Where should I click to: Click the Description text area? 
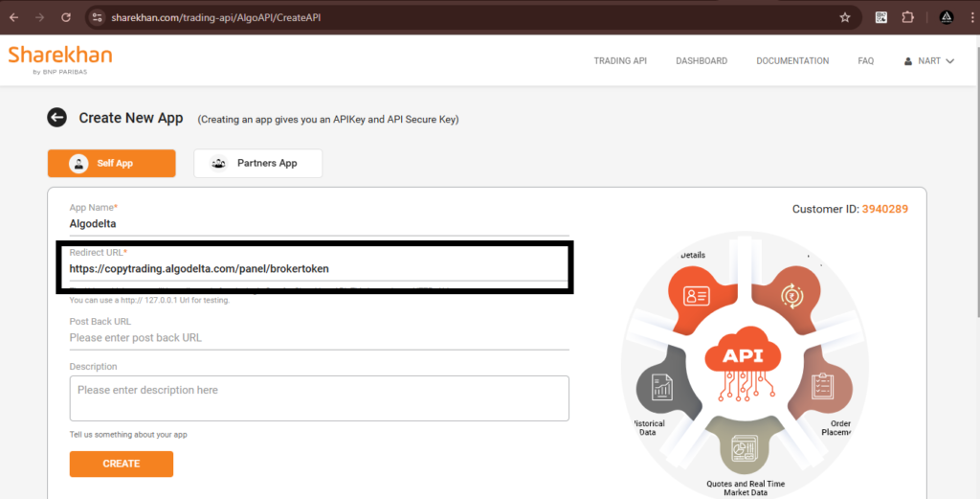320,398
